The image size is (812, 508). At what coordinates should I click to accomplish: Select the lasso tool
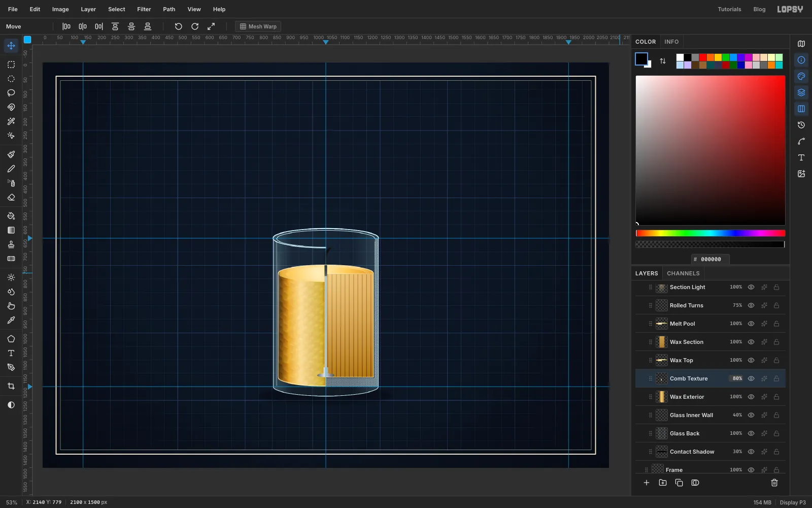pos(11,93)
